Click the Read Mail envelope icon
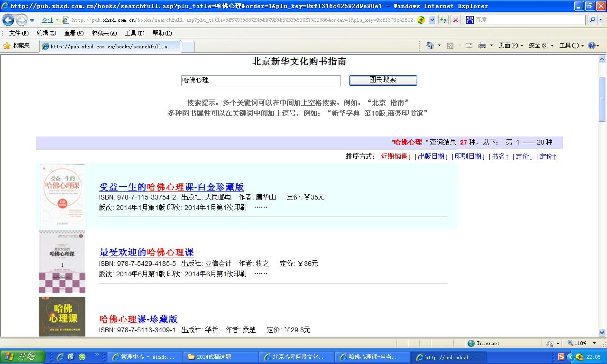The width and height of the screenshot is (607, 364). pos(469,45)
